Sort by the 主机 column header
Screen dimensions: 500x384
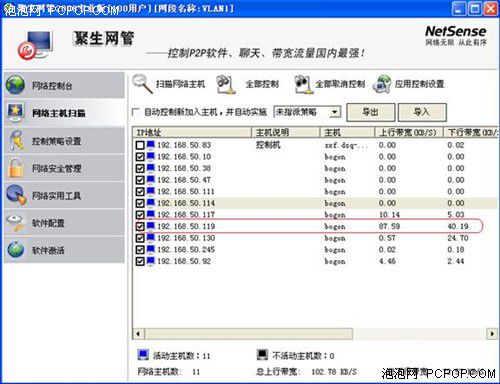pyautogui.click(x=347, y=133)
